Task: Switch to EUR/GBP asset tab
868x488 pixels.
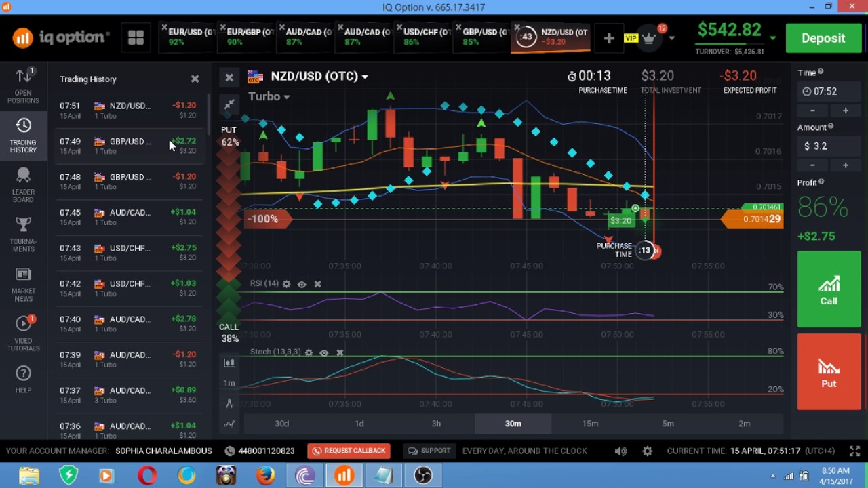Action: pos(245,37)
